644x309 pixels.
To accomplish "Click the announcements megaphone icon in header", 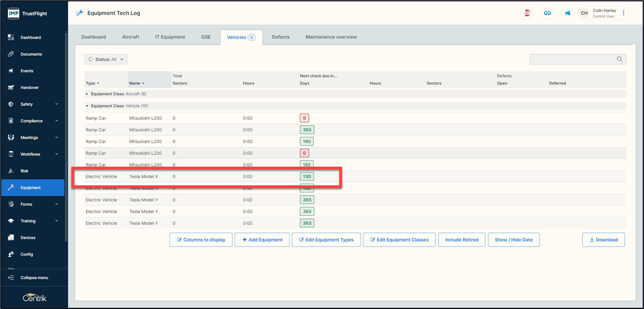I will coord(567,13).
